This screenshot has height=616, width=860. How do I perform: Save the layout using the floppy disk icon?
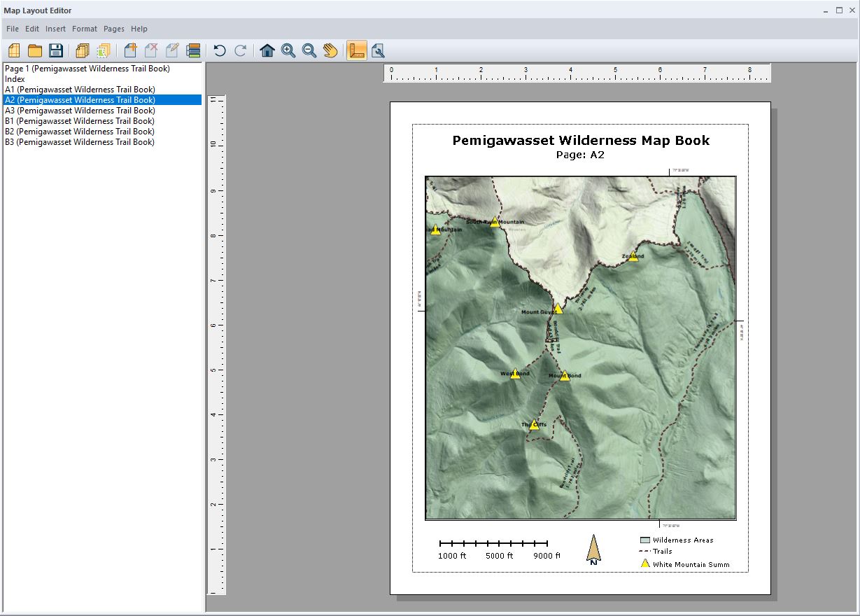pos(56,50)
